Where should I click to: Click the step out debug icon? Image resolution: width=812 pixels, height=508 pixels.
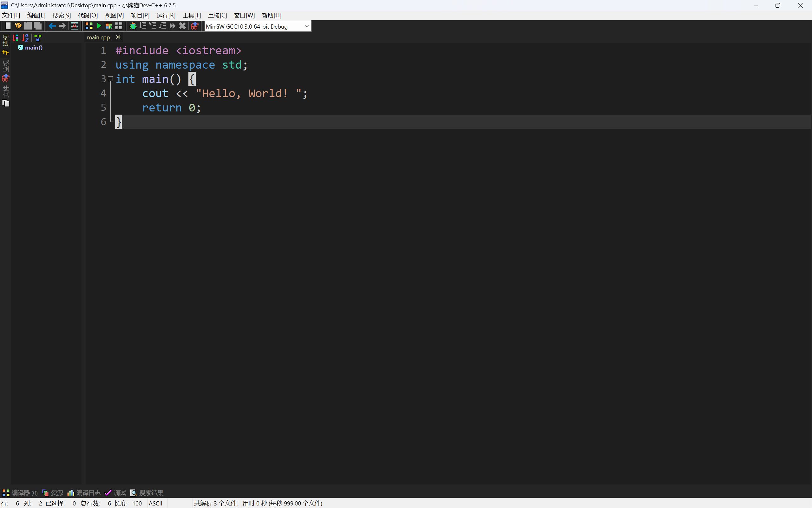pos(163,26)
